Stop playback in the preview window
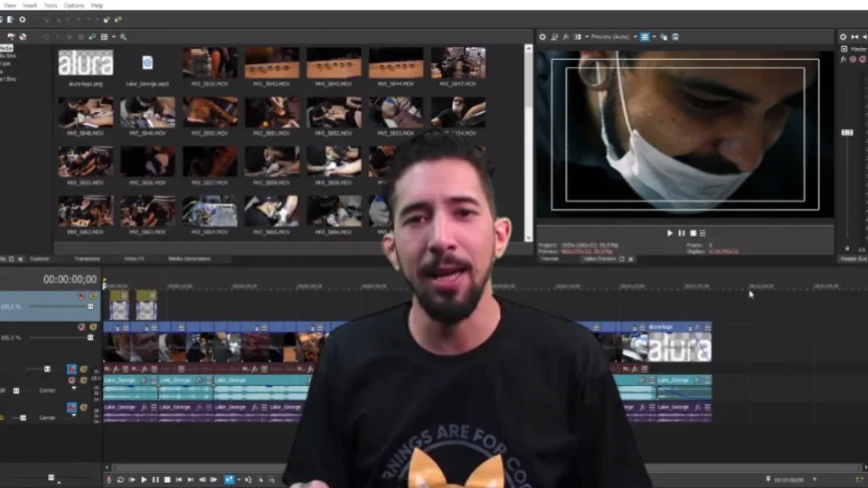Image resolution: width=868 pixels, height=488 pixels. [x=693, y=233]
